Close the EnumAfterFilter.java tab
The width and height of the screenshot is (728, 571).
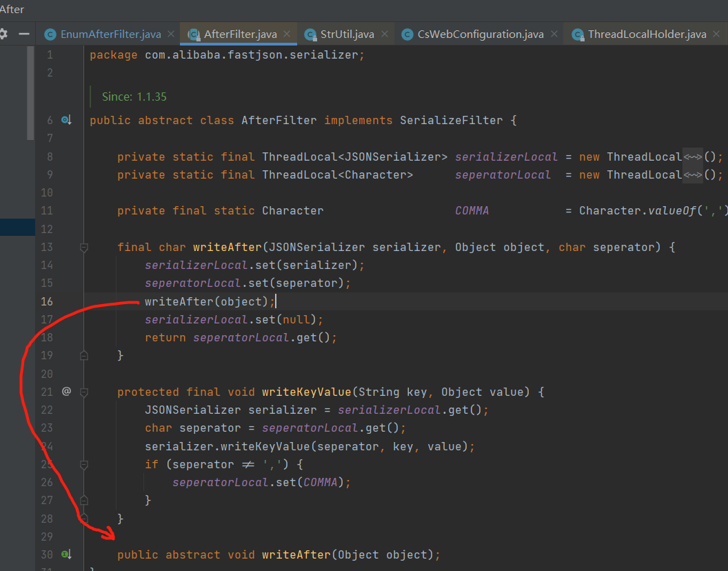click(x=171, y=34)
